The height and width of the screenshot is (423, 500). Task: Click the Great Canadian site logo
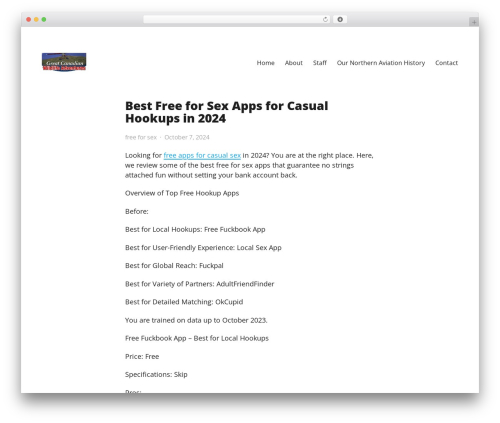pos(64,62)
